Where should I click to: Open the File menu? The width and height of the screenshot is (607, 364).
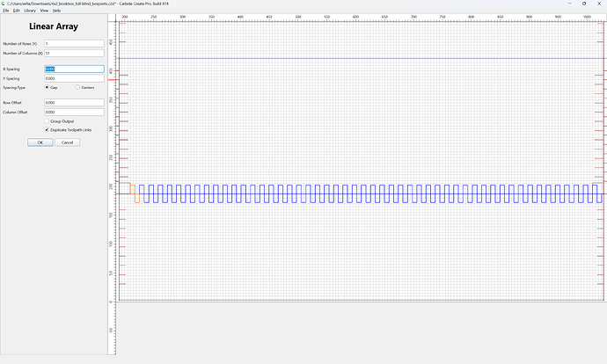[x=6, y=11]
